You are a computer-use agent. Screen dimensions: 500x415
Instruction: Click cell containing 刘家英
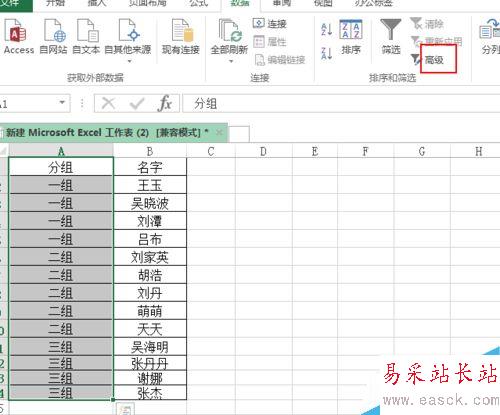(x=150, y=257)
